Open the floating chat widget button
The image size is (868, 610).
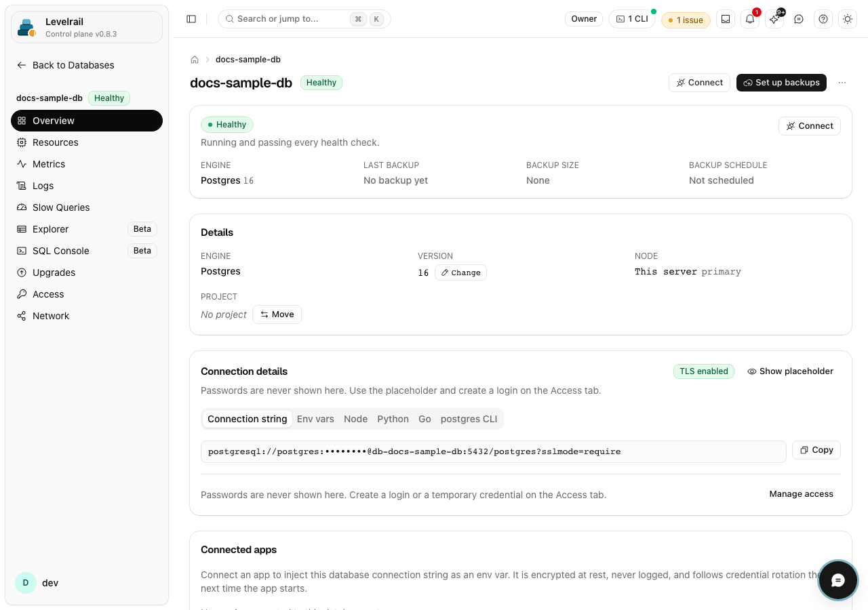838,580
